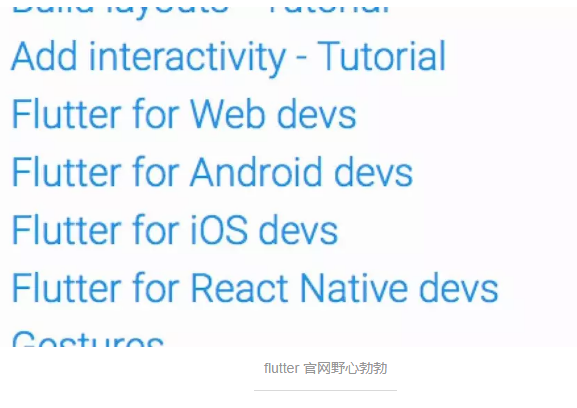Click the word Web in Flutter for Web devs
Image resolution: width=577 pixels, height=408 pixels.
[x=227, y=114]
